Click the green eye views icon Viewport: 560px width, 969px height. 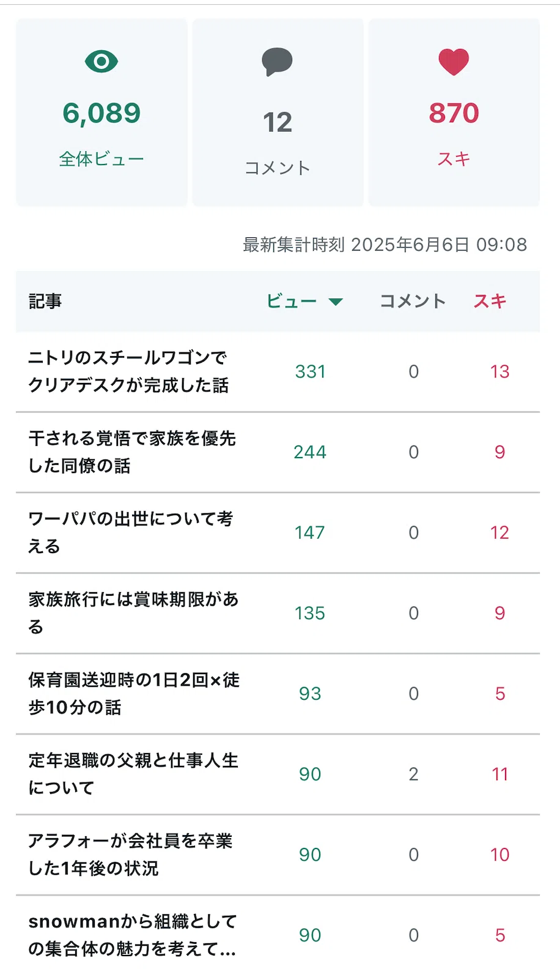101,61
